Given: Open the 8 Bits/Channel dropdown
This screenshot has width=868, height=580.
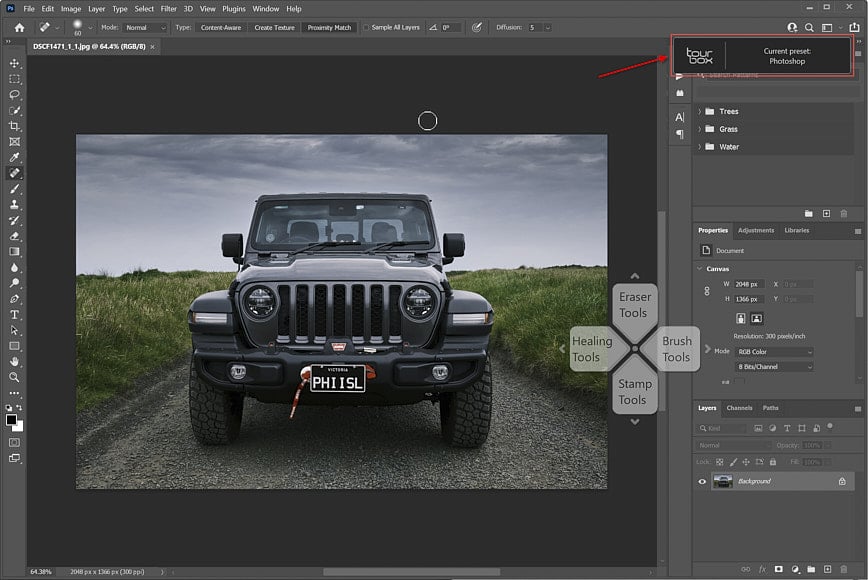Looking at the screenshot, I should coord(774,367).
